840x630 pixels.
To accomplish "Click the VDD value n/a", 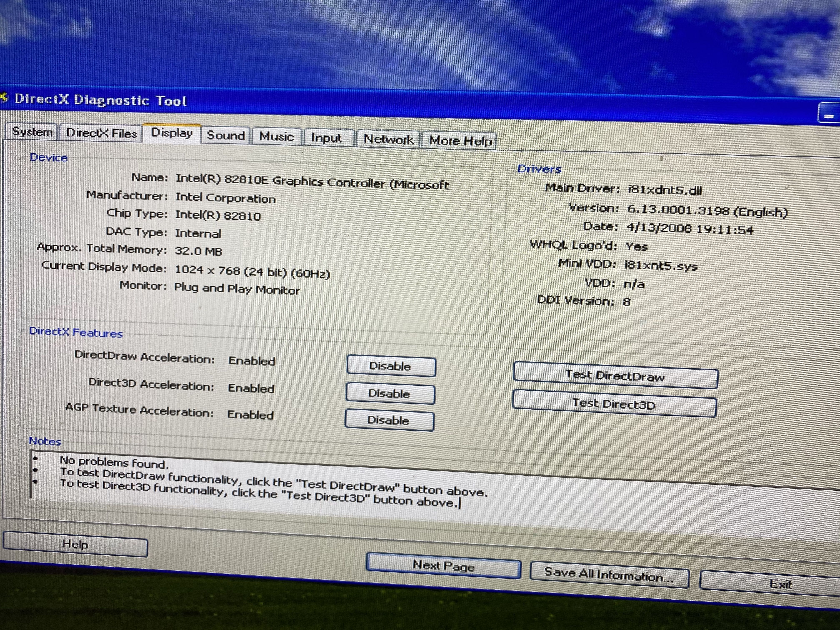I will (634, 284).
